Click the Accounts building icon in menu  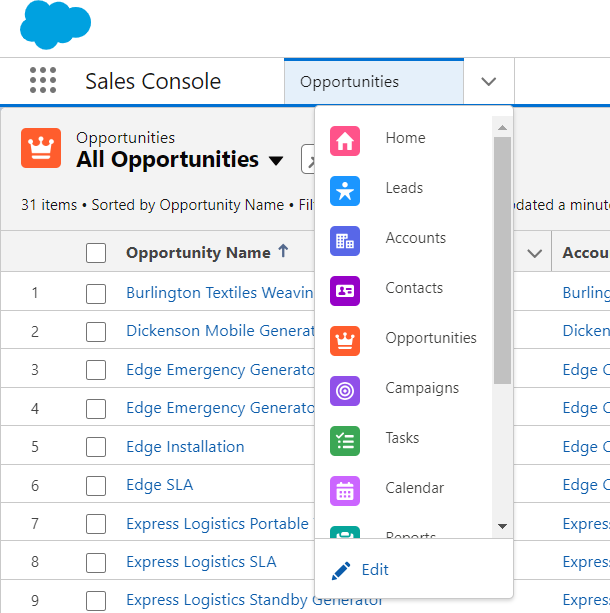click(345, 241)
